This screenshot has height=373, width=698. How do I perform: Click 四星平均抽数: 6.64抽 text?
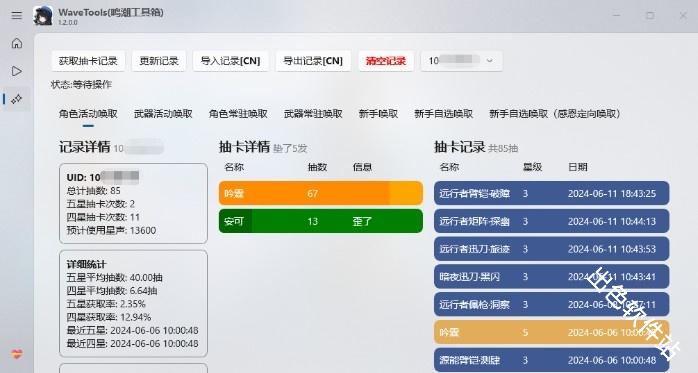click(x=112, y=291)
